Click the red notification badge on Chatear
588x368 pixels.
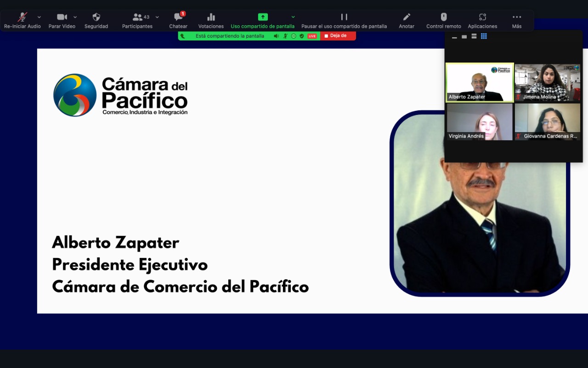click(183, 14)
